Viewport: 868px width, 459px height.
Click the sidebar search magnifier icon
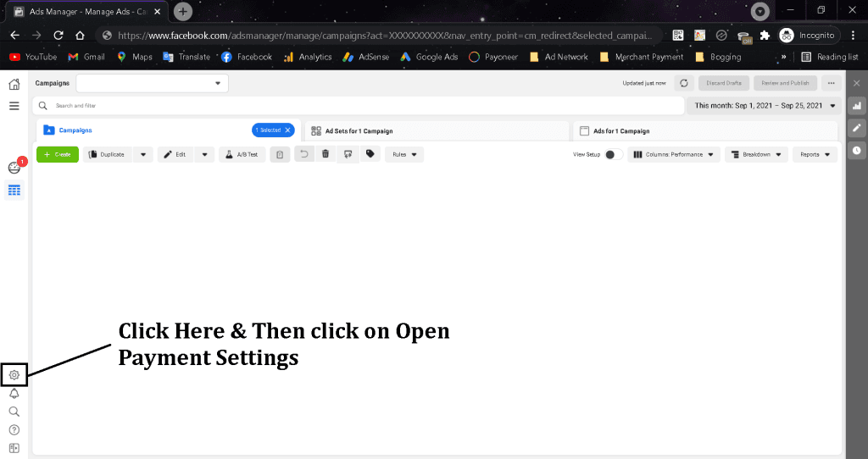14,412
